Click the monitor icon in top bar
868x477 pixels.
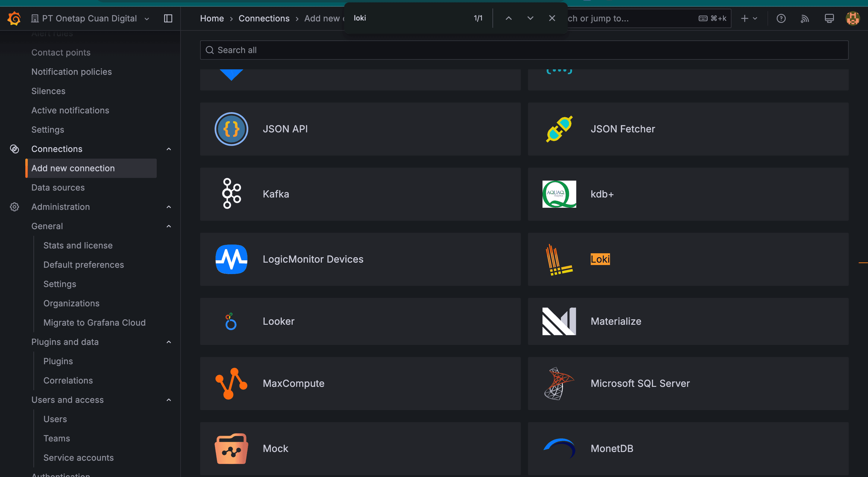(x=829, y=18)
